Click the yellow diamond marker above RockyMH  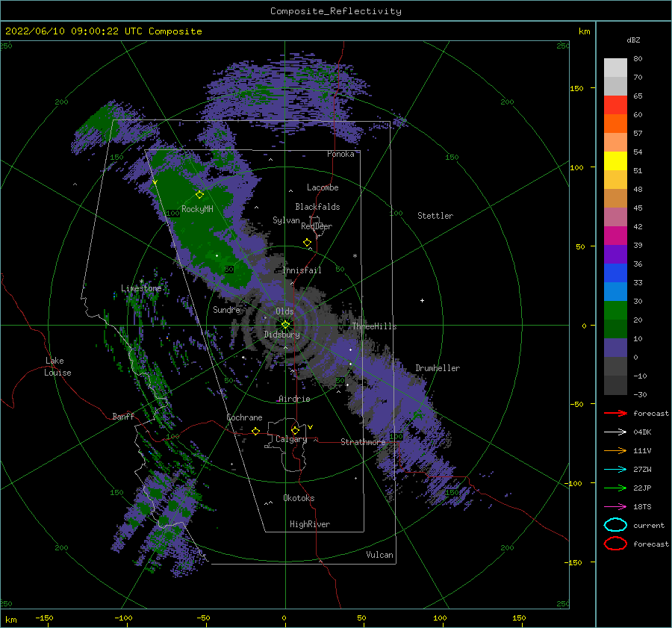tap(199, 195)
